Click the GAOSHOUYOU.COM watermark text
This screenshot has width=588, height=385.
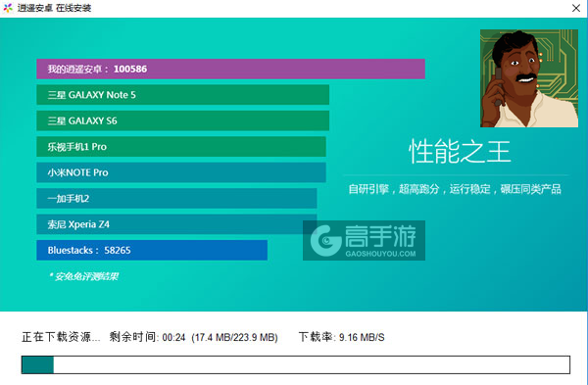coord(380,254)
